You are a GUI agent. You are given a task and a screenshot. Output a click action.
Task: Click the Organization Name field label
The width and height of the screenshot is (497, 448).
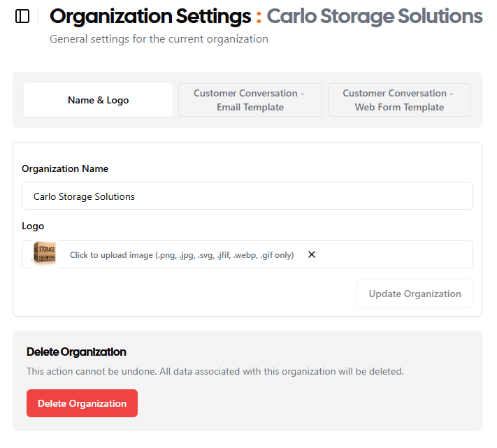(65, 168)
